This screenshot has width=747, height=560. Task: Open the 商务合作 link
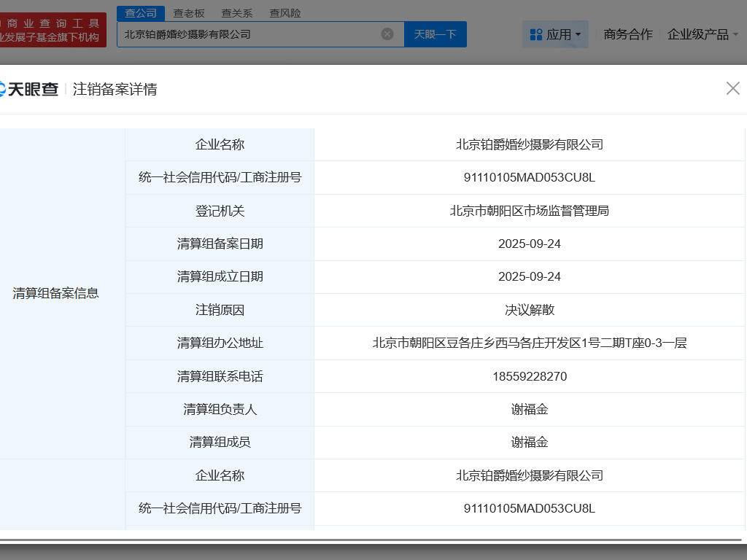pos(628,34)
